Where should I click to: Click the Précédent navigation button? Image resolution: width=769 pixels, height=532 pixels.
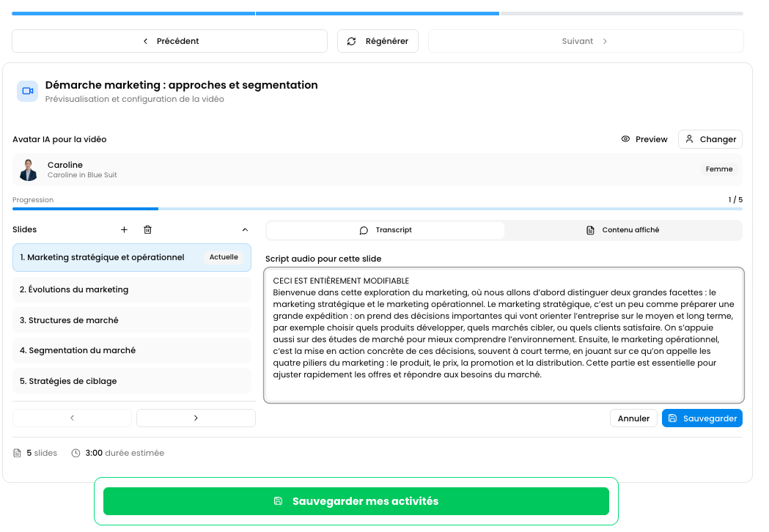169,41
